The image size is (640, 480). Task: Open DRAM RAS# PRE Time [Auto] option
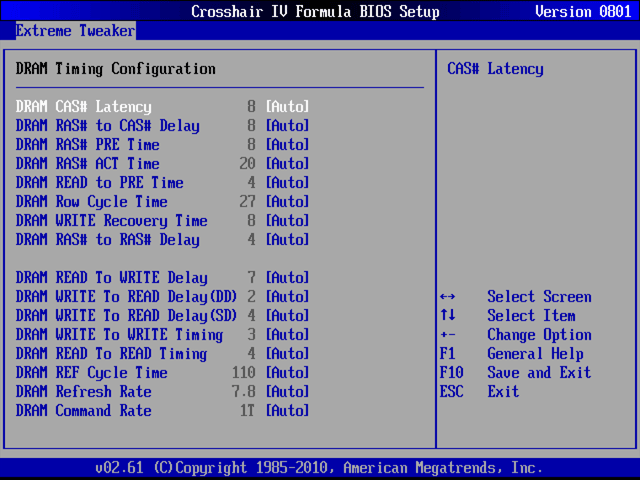click(x=287, y=144)
